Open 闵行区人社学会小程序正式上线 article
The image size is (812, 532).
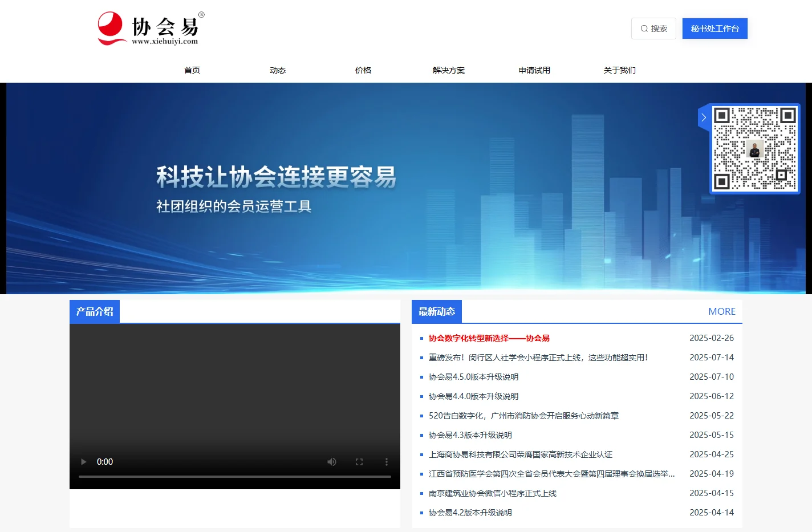(x=538, y=358)
